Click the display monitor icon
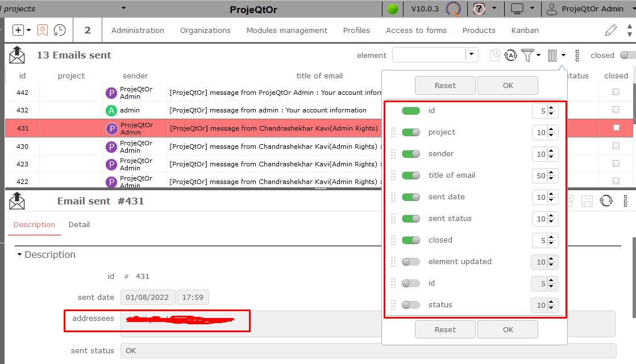636x364 pixels. 517,9
